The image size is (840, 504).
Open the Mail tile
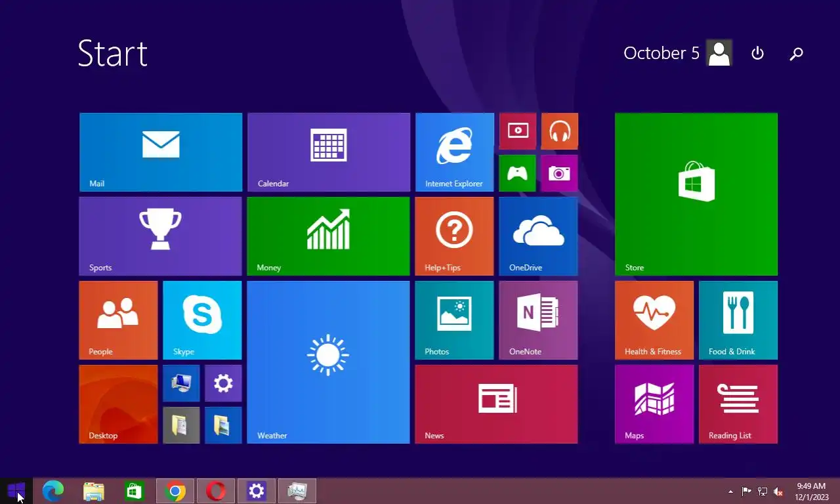click(x=161, y=152)
